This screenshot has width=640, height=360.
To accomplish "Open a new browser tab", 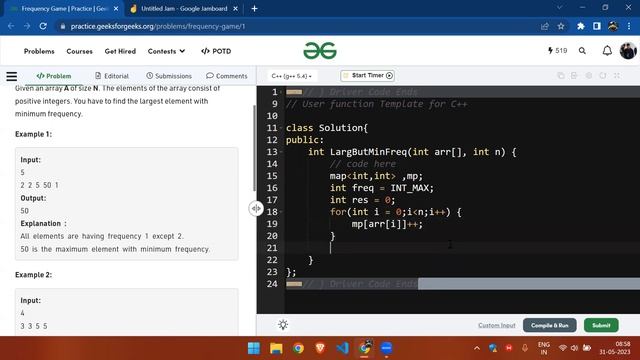I will pos(254,9).
